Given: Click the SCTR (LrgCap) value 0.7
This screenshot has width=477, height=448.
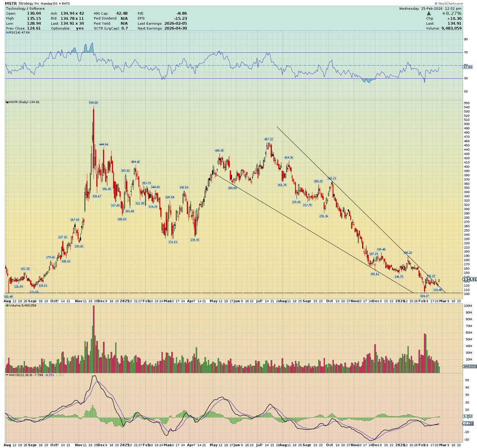Looking at the screenshot, I should coord(124,28).
